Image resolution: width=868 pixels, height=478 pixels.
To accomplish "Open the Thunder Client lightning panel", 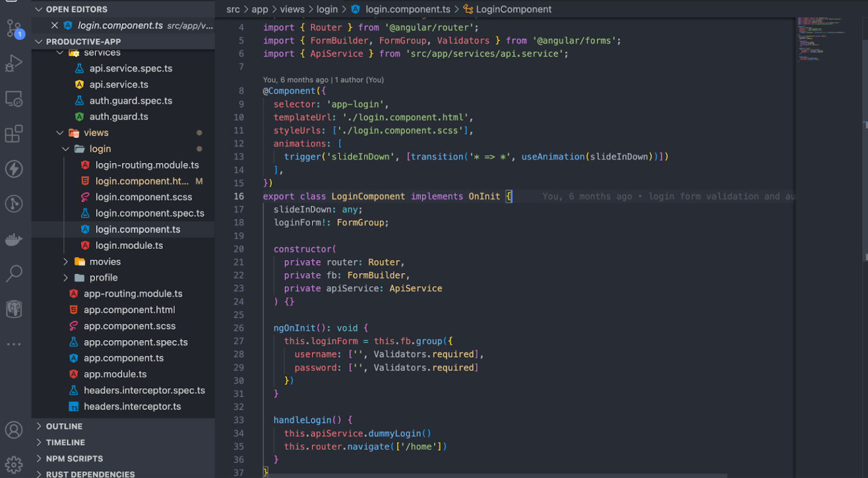I will tap(14, 169).
